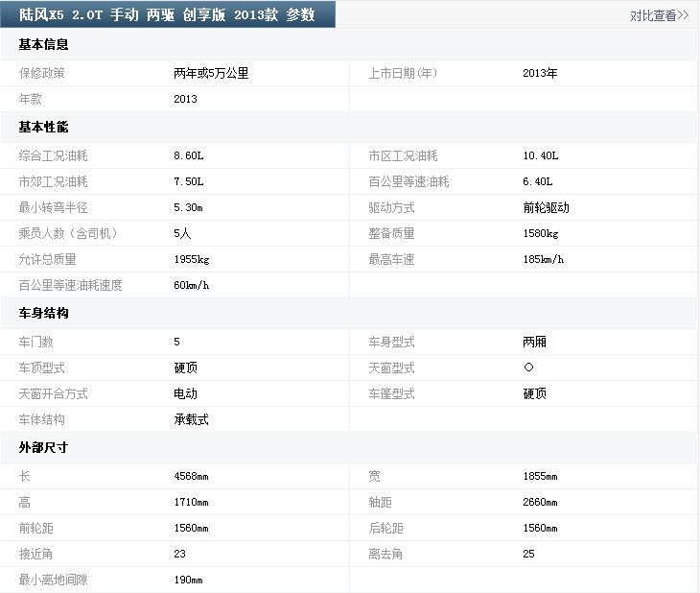Click the 百公里等速油耗速度 label

71,286
